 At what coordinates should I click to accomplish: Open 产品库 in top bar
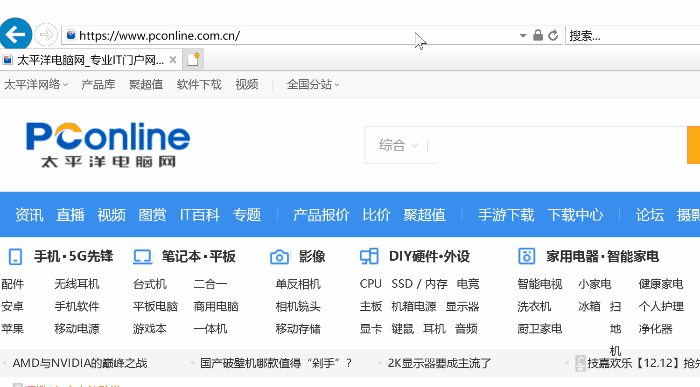(x=98, y=84)
